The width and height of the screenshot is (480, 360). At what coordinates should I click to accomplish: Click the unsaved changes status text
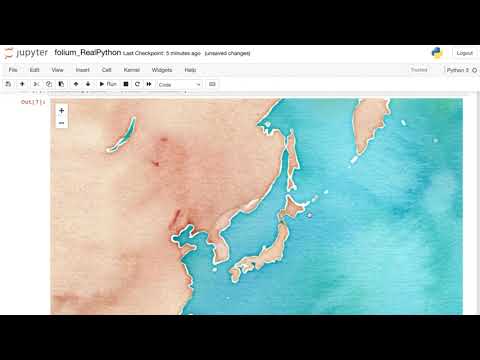[x=227, y=53]
